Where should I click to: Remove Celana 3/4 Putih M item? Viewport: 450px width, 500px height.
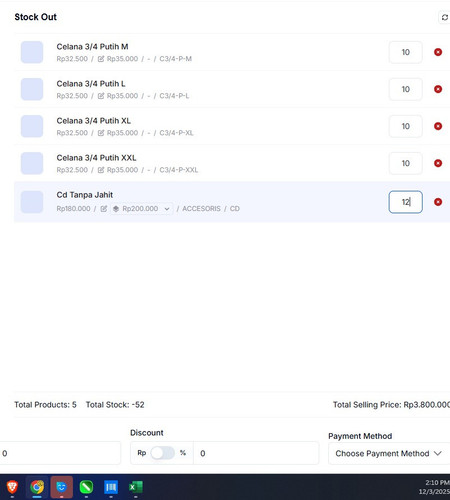[x=438, y=52]
